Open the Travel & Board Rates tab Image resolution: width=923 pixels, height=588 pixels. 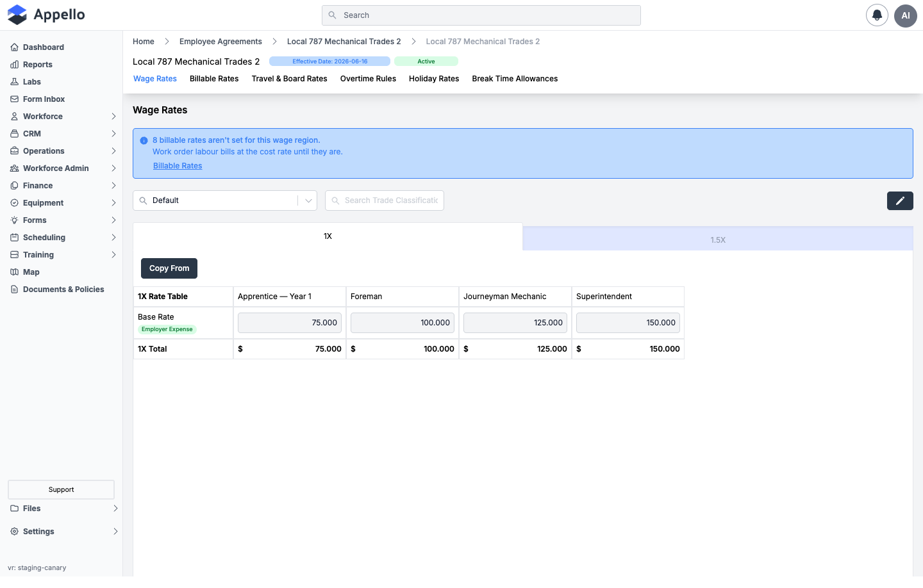(289, 79)
